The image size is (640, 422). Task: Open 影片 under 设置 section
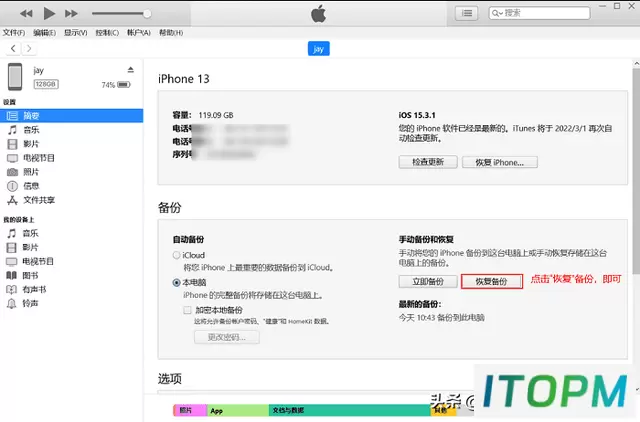point(31,144)
